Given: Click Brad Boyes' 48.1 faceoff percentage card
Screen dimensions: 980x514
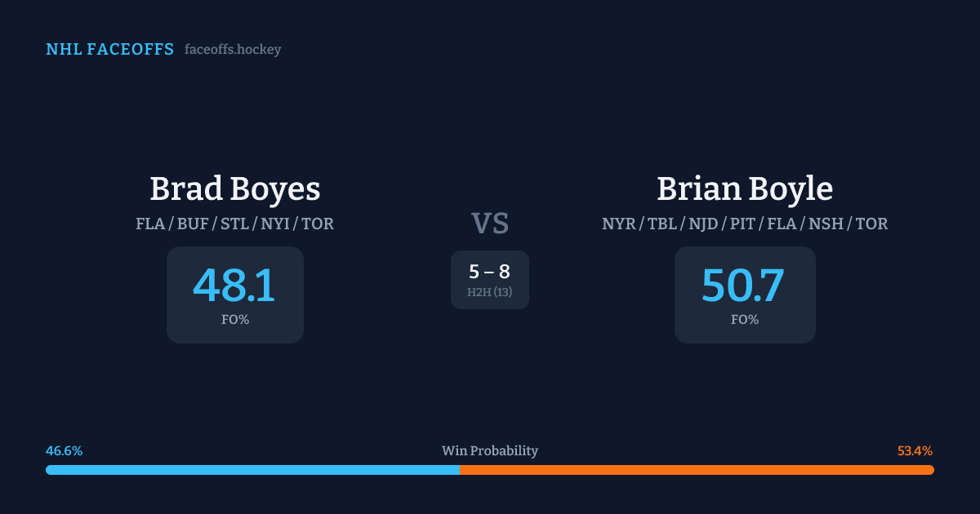Looking at the screenshot, I should (235, 295).
